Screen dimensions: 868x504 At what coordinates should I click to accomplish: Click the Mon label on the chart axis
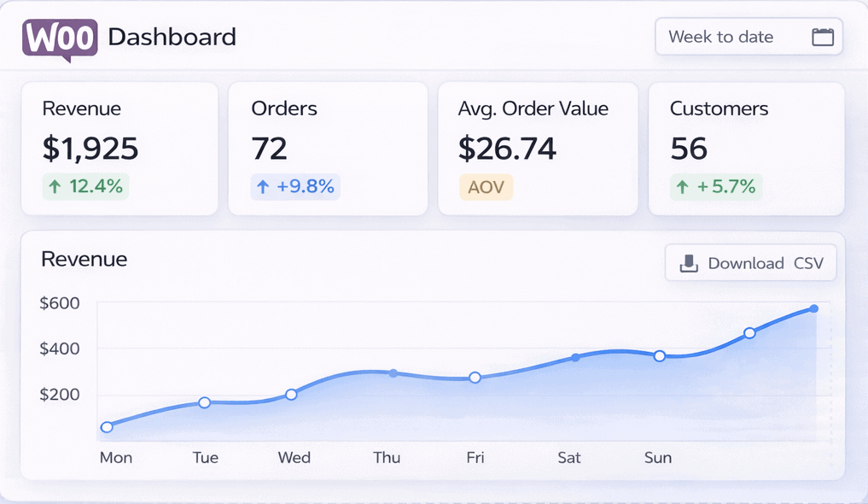coord(115,458)
